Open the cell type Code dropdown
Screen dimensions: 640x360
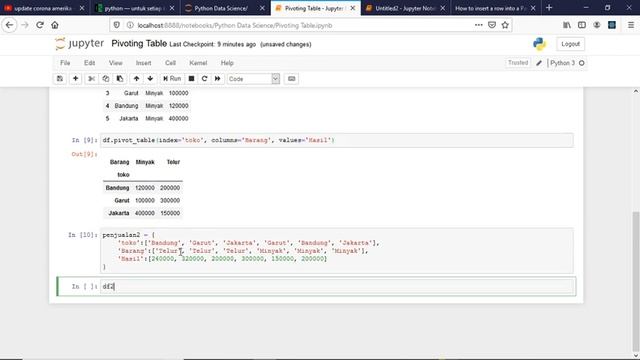click(x=253, y=79)
